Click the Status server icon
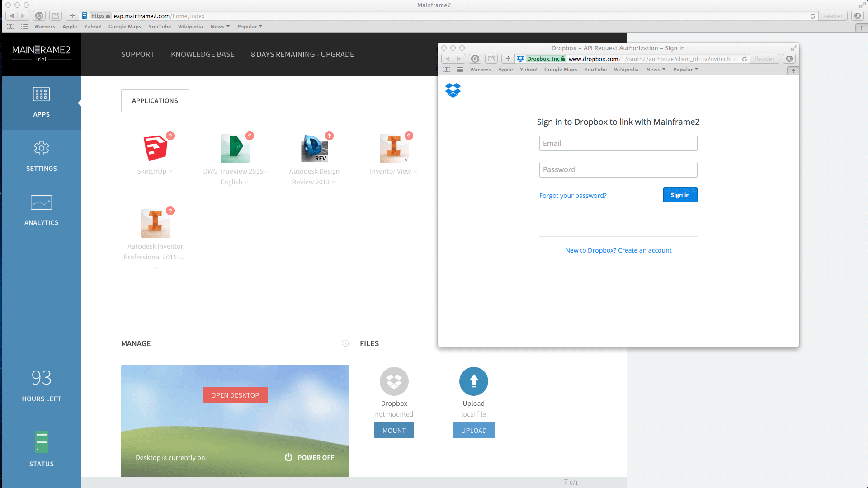The height and width of the screenshot is (488, 868). click(41, 442)
